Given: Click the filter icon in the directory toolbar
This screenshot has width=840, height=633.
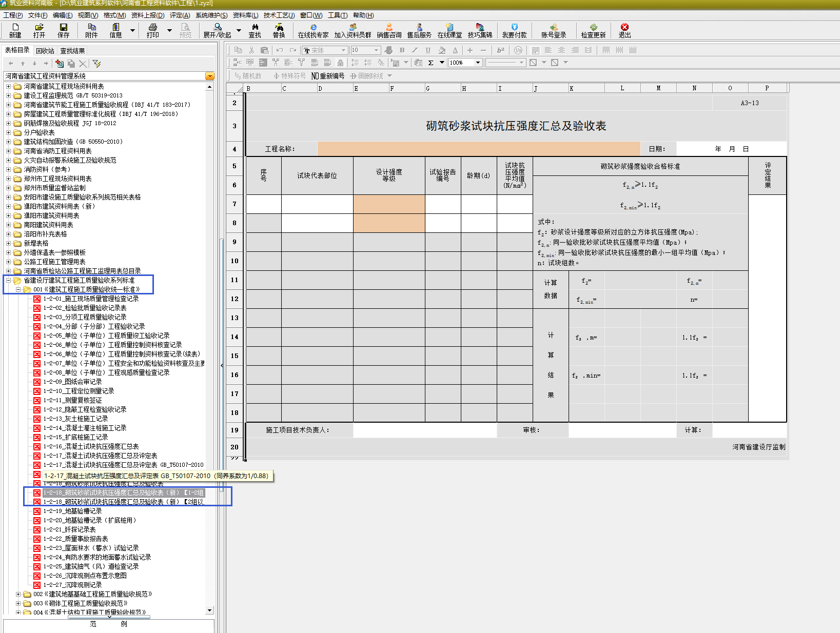Looking at the screenshot, I should (x=96, y=63).
